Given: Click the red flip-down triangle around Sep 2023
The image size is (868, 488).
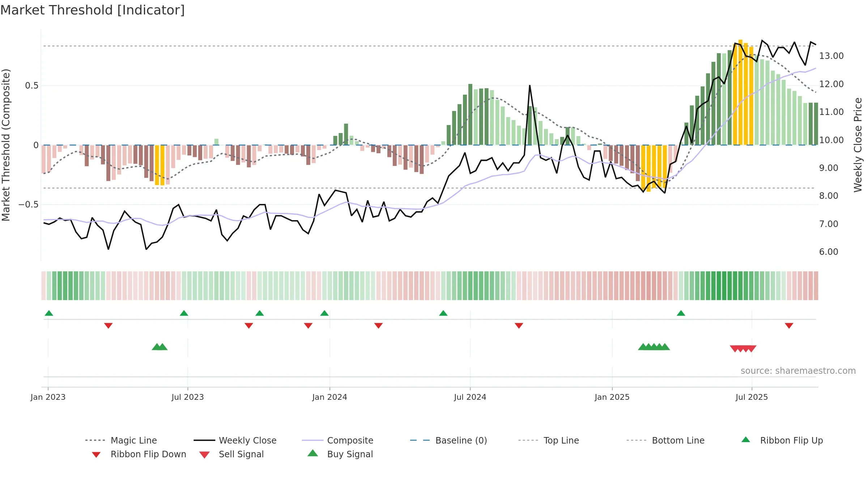Looking at the screenshot, I should pyautogui.click(x=249, y=326).
